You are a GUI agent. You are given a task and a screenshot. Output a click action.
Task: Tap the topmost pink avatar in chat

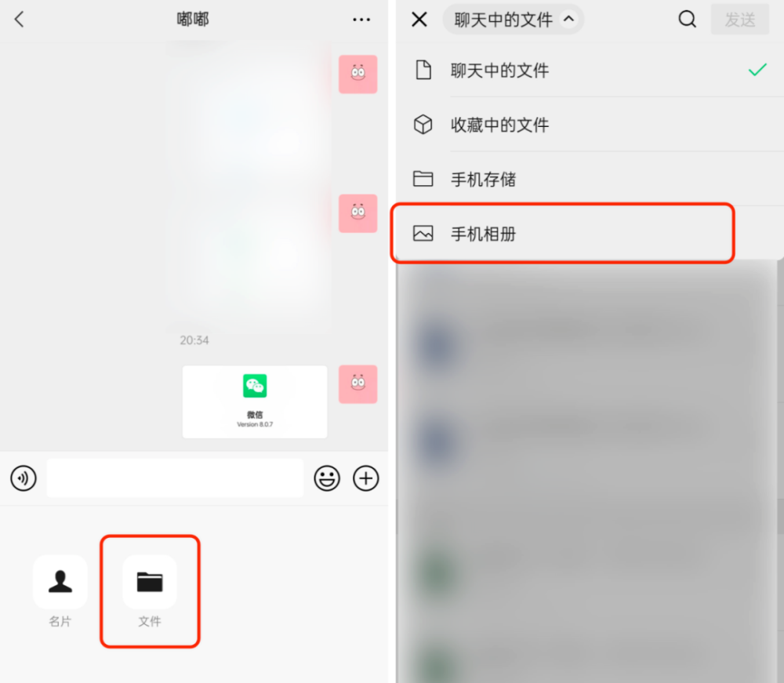[x=358, y=74]
